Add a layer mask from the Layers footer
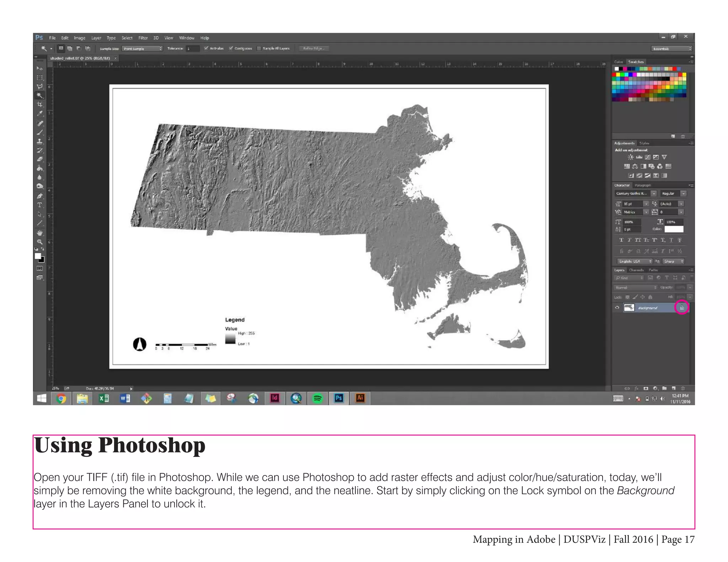The image size is (728, 562). 646,388
